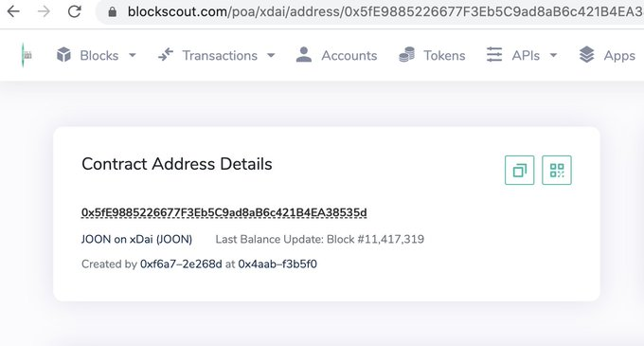Viewport: 644px width, 346px height.
Task: Expand the Transactions dropdown arrow
Action: (x=271, y=55)
